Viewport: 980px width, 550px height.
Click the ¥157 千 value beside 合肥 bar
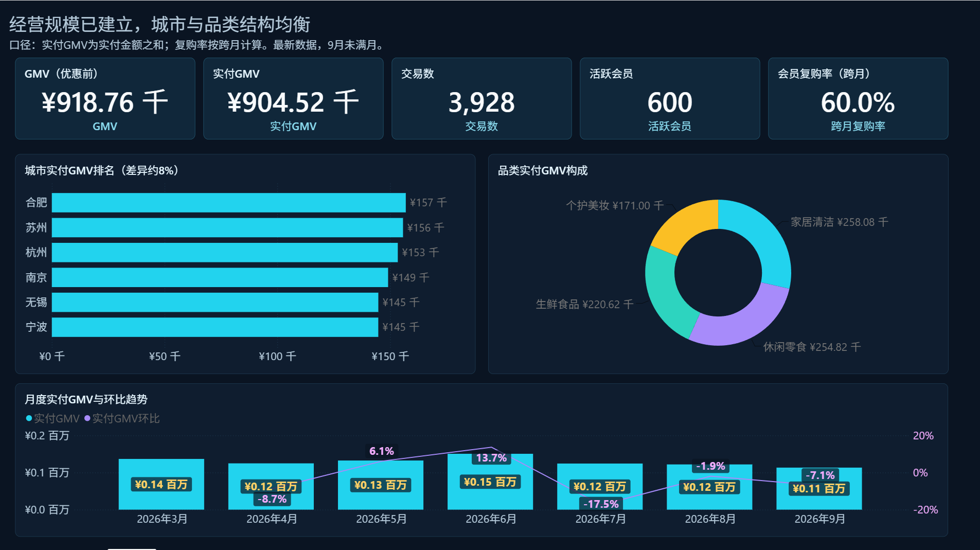tap(429, 203)
